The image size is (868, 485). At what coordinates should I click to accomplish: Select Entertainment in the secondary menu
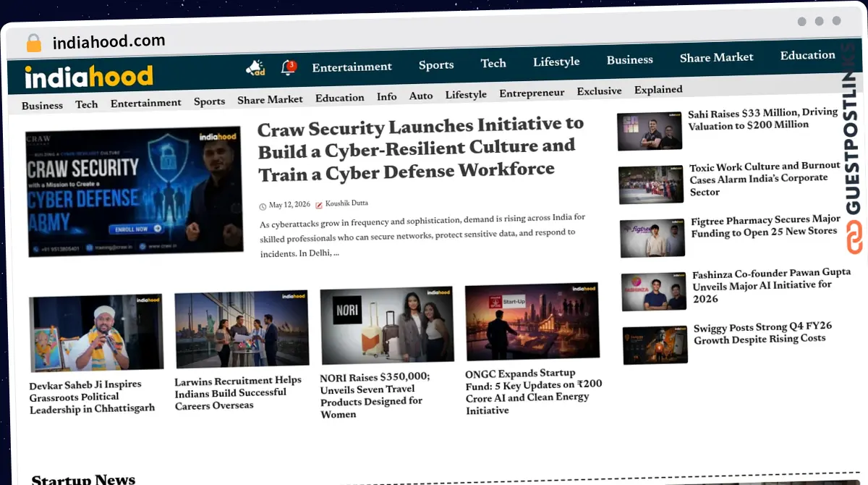point(145,103)
